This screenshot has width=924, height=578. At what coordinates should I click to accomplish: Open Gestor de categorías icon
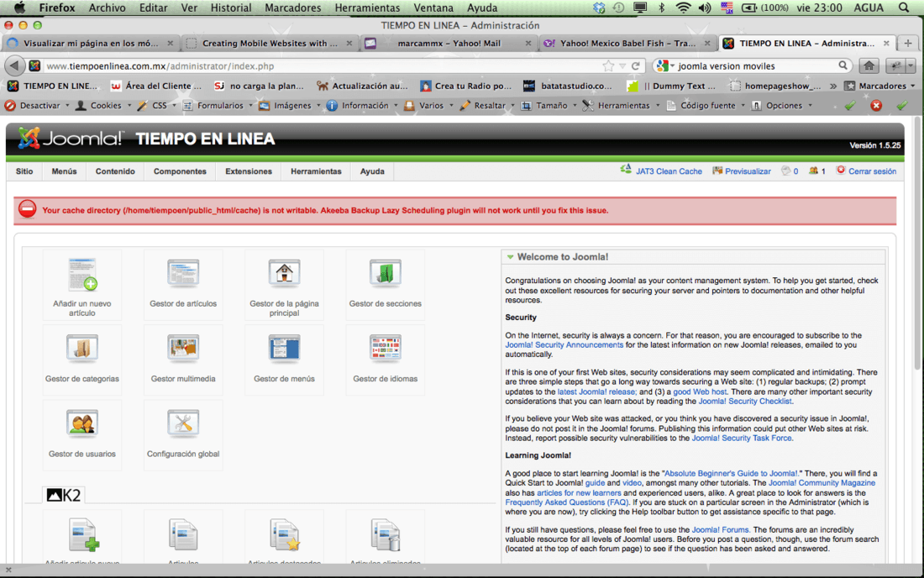pos(82,349)
